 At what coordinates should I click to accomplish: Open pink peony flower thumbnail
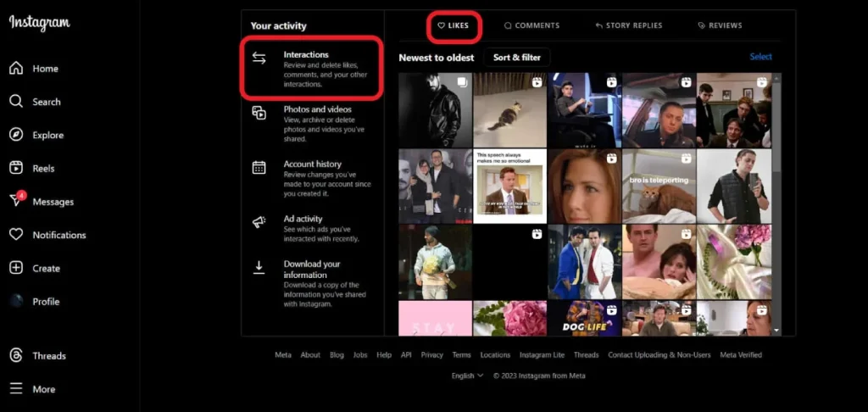509,319
